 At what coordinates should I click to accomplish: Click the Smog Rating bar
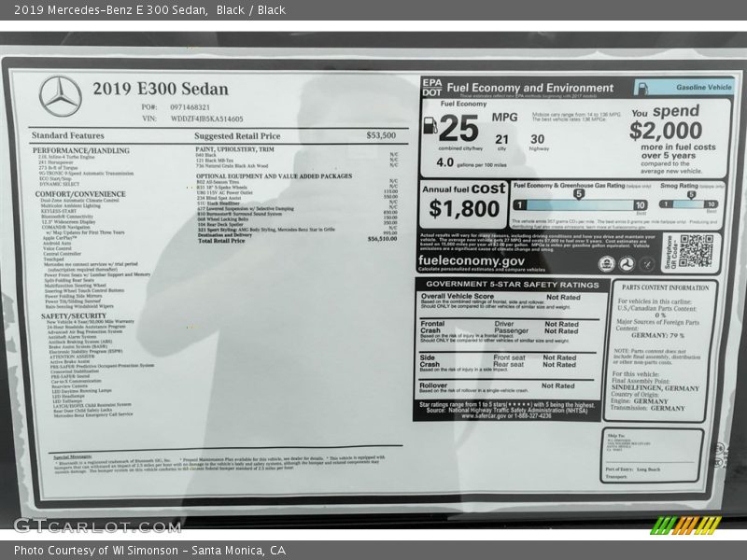tap(688, 204)
